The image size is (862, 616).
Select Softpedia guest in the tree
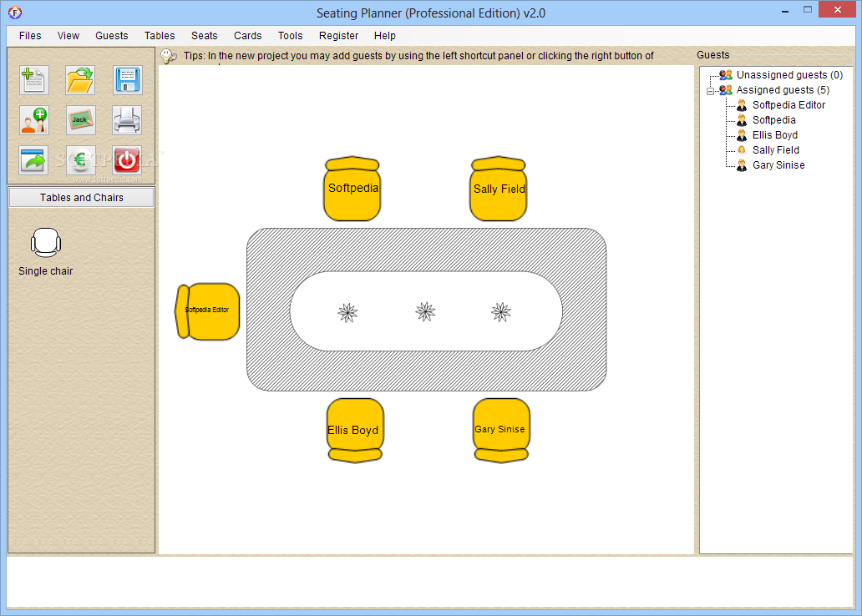773,120
